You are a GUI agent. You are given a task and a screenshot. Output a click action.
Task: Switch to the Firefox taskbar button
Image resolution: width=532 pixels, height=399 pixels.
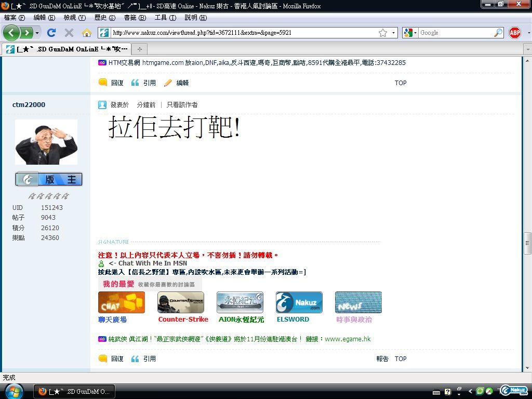click(x=74, y=391)
